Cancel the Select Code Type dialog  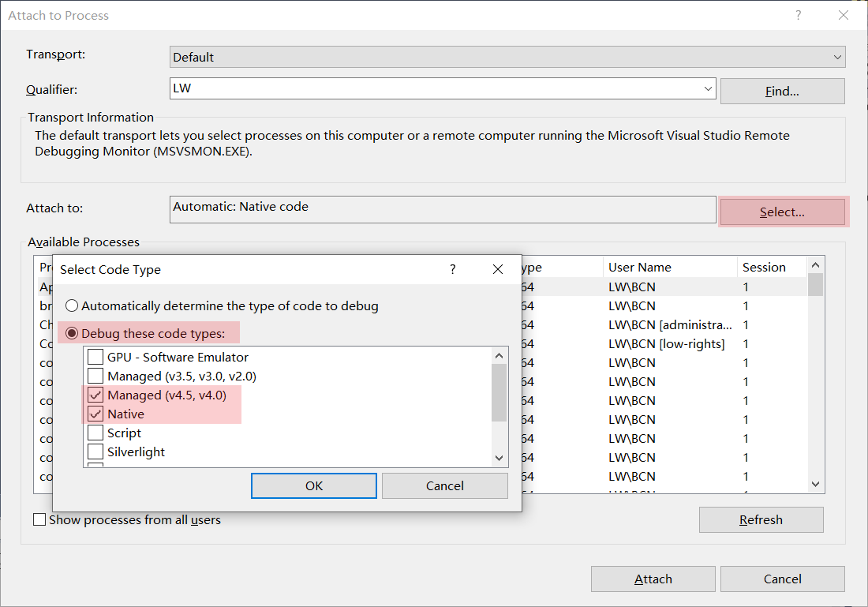tap(444, 485)
